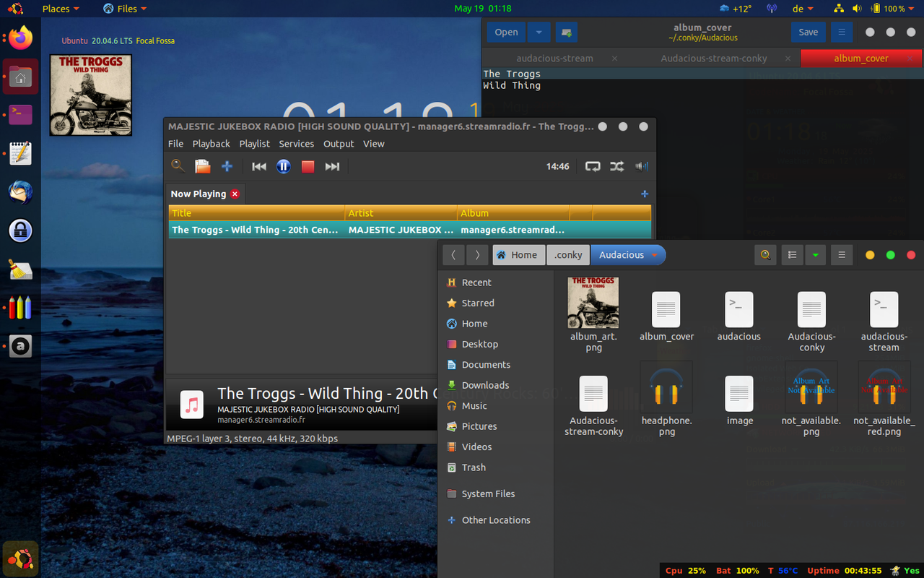Pause playback in Audacious
This screenshot has width=924, height=578.
[284, 166]
